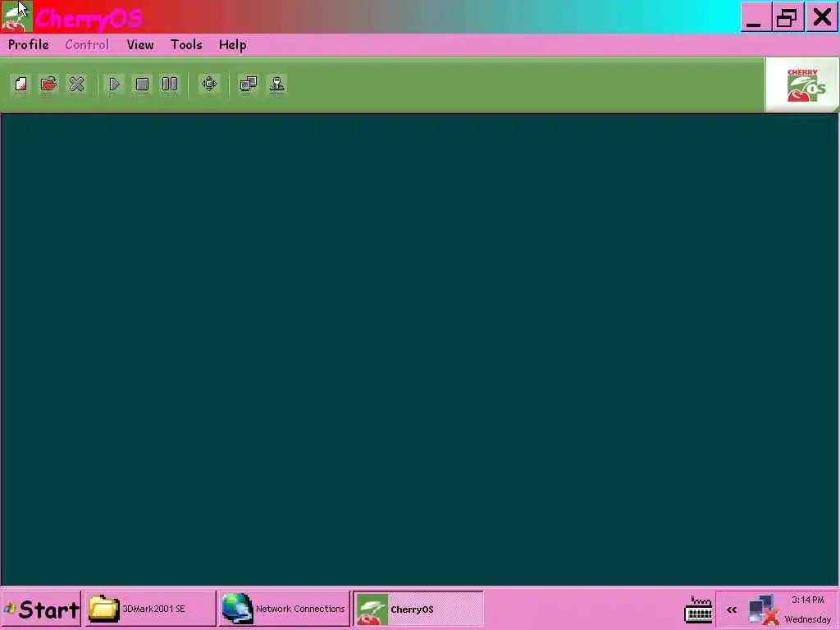Click the on-screen keyboard taskbar icon
The height and width of the screenshot is (630, 840).
[699, 610]
